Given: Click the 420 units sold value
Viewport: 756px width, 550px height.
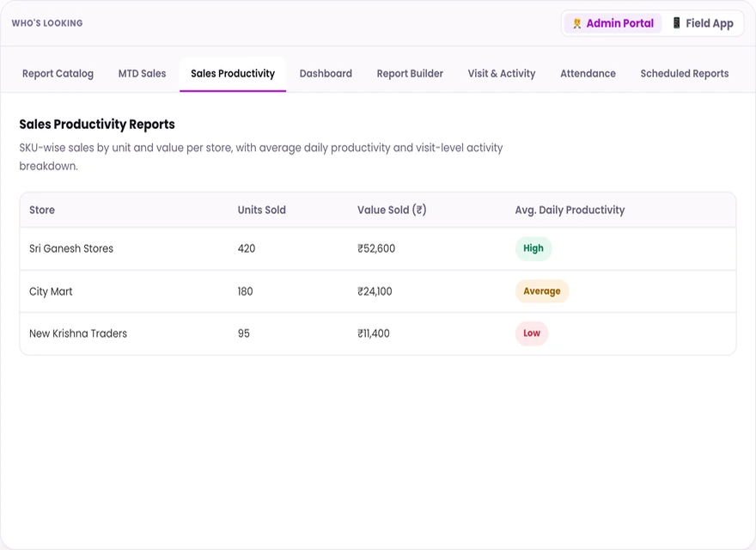Looking at the screenshot, I should [x=247, y=248].
